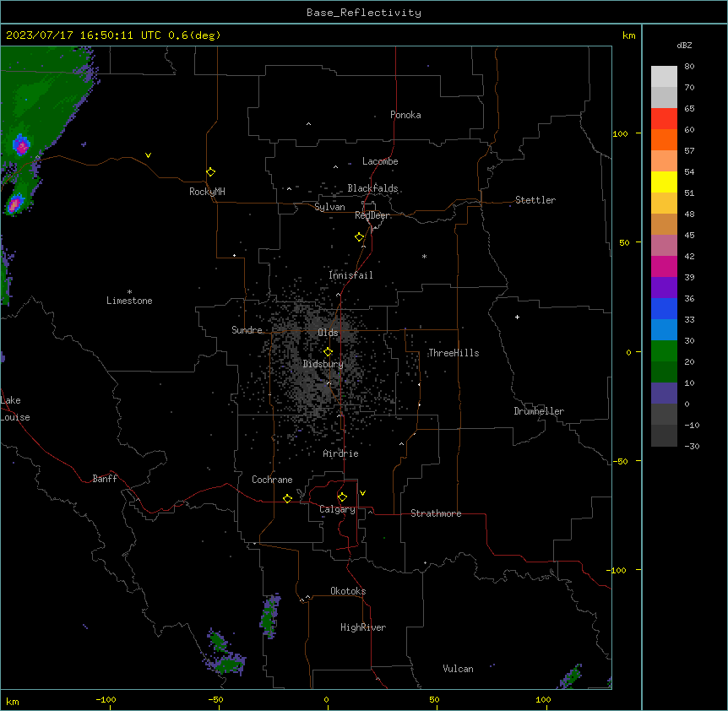The width and height of the screenshot is (728, 711).
Task: Click the caret marker west of Strathmore
Action: pyautogui.click(x=371, y=512)
